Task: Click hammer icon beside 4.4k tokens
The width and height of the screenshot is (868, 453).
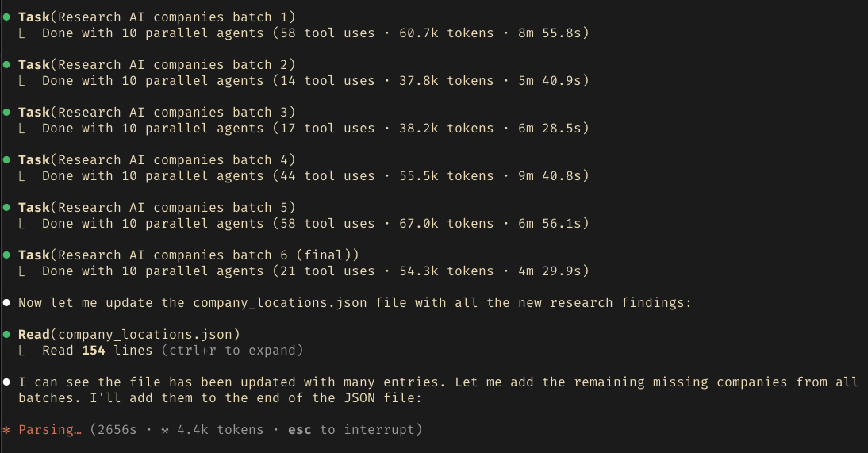Action: pyautogui.click(x=164, y=430)
